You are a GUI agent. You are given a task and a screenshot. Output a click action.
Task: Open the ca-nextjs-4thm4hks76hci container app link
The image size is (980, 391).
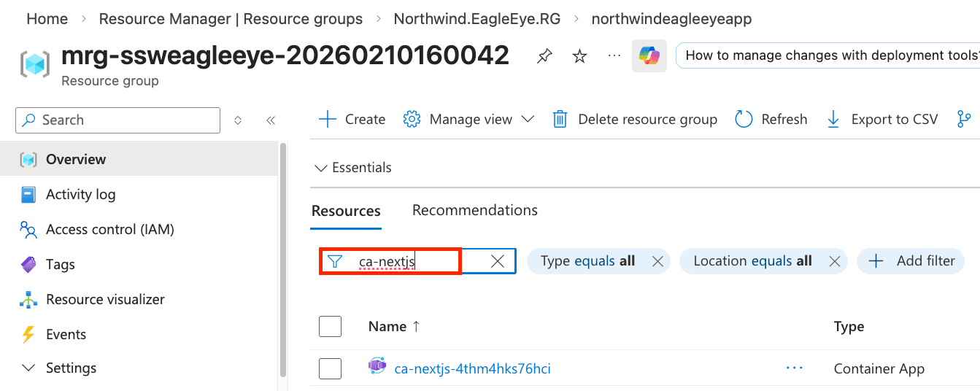(x=472, y=368)
